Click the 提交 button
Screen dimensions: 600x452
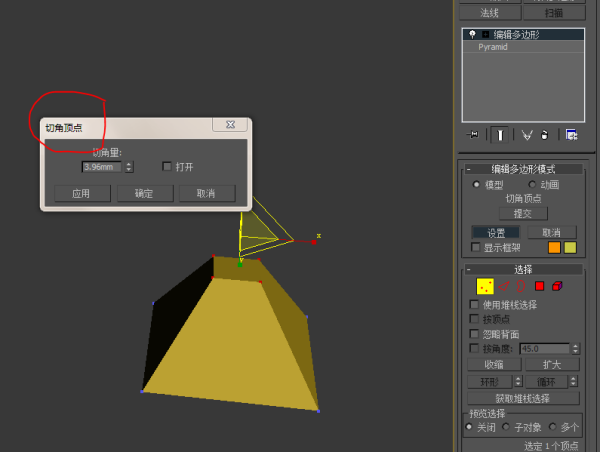[523, 214]
